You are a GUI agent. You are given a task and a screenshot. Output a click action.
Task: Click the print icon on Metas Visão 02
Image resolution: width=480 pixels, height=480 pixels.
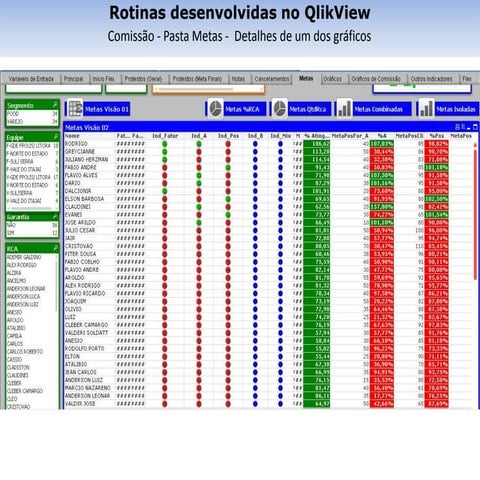pyautogui.click(x=457, y=127)
